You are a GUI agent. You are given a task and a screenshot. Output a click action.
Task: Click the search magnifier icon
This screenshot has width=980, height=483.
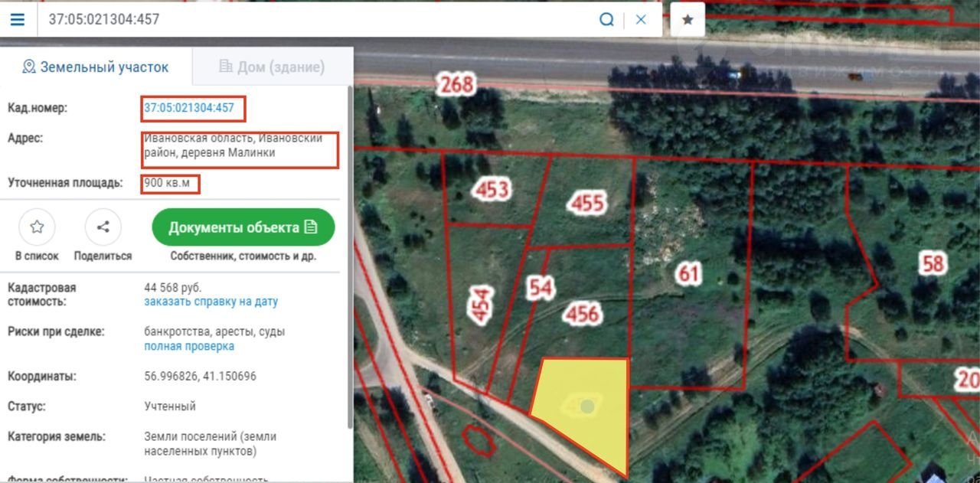[606, 19]
